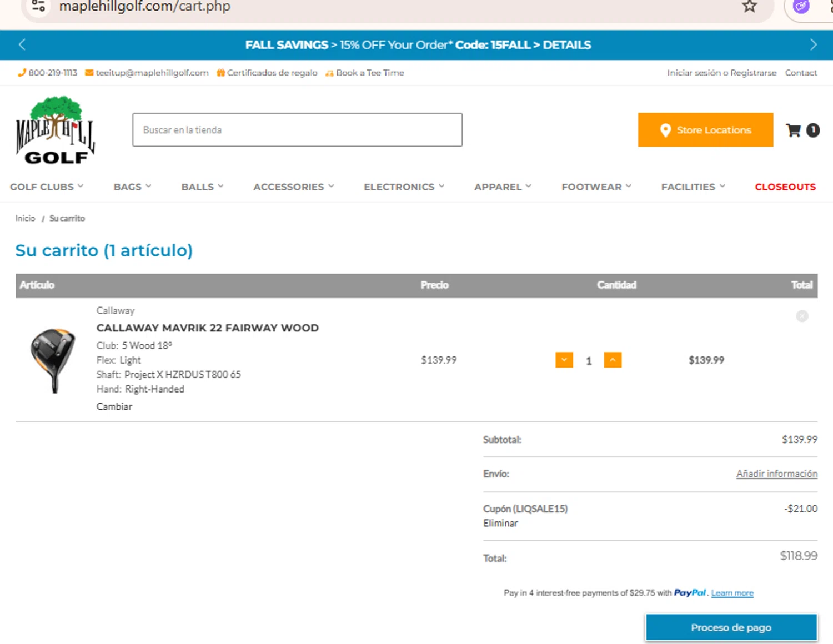Open the site info icon beside URL

click(38, 7)
